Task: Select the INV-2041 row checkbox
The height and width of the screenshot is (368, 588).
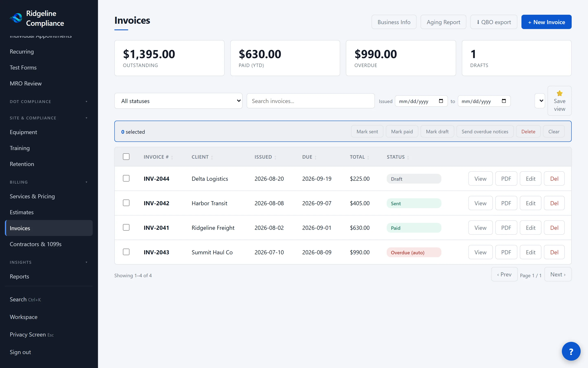Action: pos(126,228)
